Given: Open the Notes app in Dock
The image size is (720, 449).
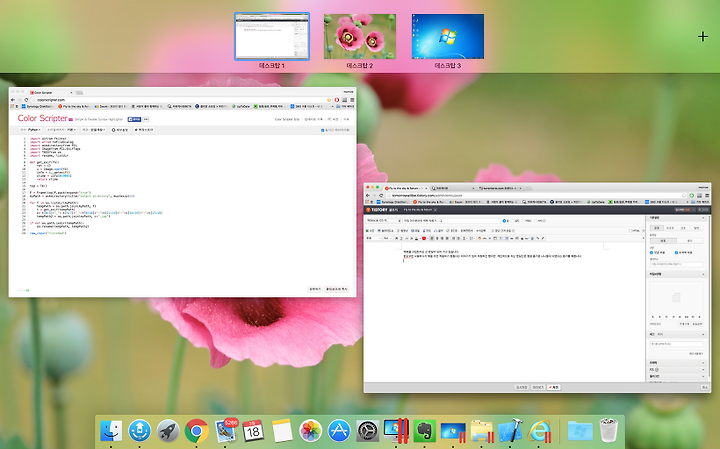Looking at the screenshot, I should click(x=282, y=431).
